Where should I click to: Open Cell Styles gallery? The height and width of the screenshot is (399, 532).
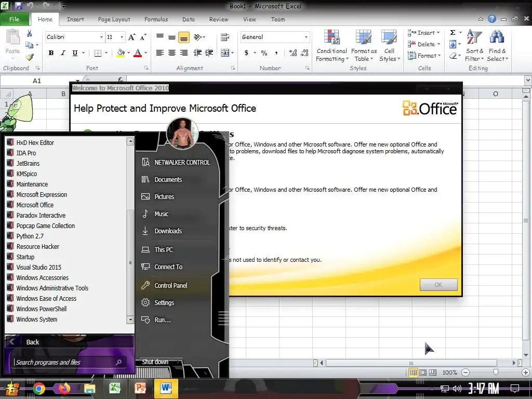pyautogui.click(x=389, y=46)
